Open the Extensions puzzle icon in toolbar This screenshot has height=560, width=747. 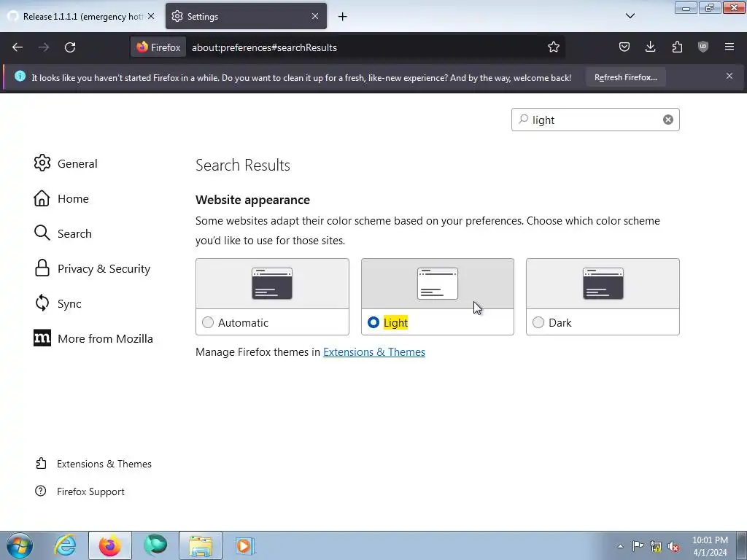pos(677,47)
